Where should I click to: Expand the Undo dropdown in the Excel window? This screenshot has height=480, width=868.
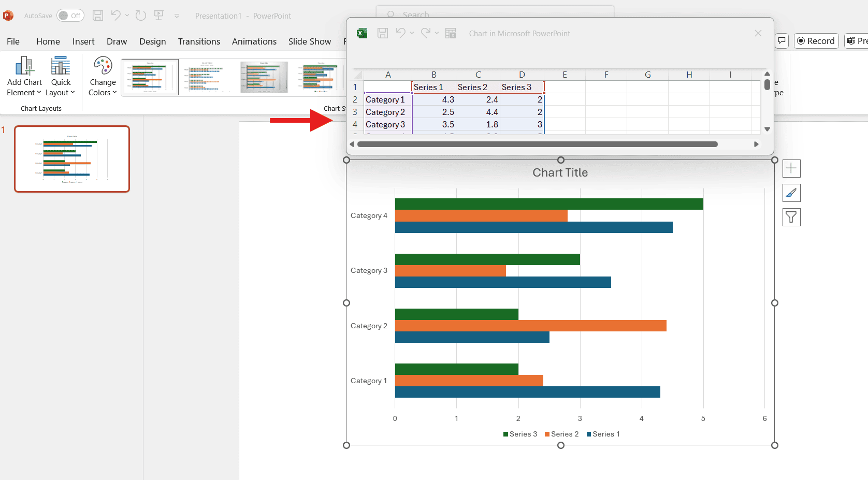click(x=412, y=33)
